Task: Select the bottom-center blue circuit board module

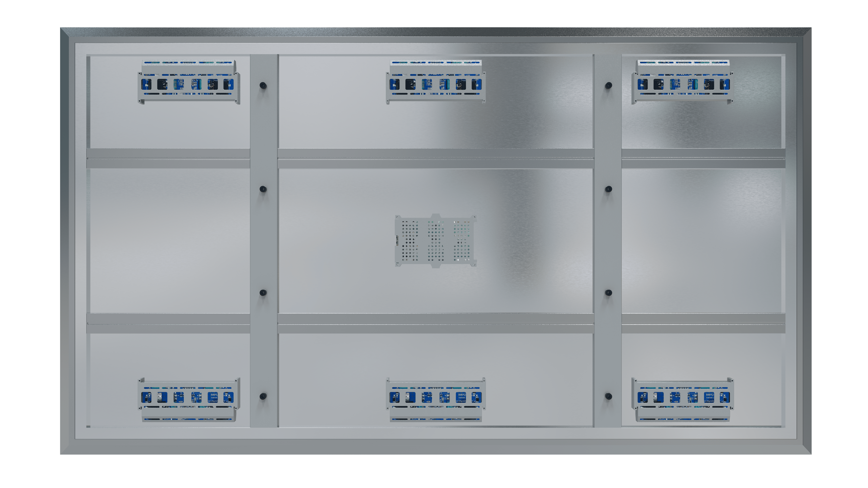Action: [436, 400]
